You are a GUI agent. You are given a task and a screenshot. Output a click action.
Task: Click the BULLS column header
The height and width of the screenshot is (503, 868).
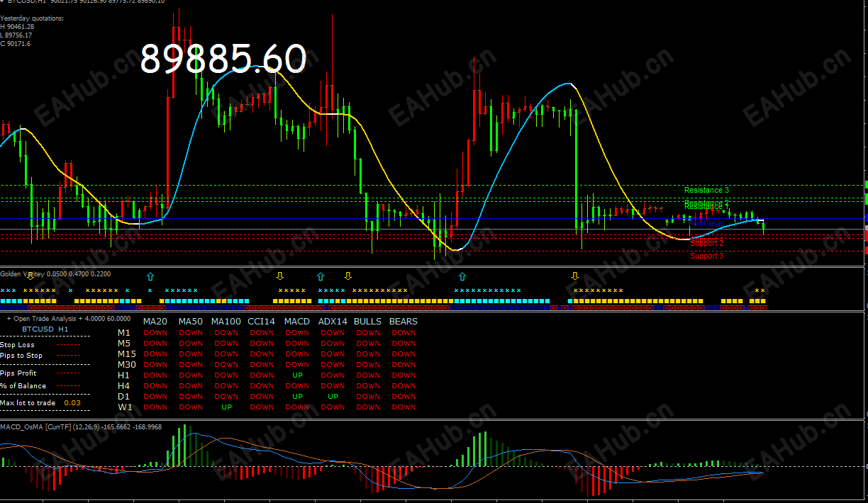pos(367,321)
